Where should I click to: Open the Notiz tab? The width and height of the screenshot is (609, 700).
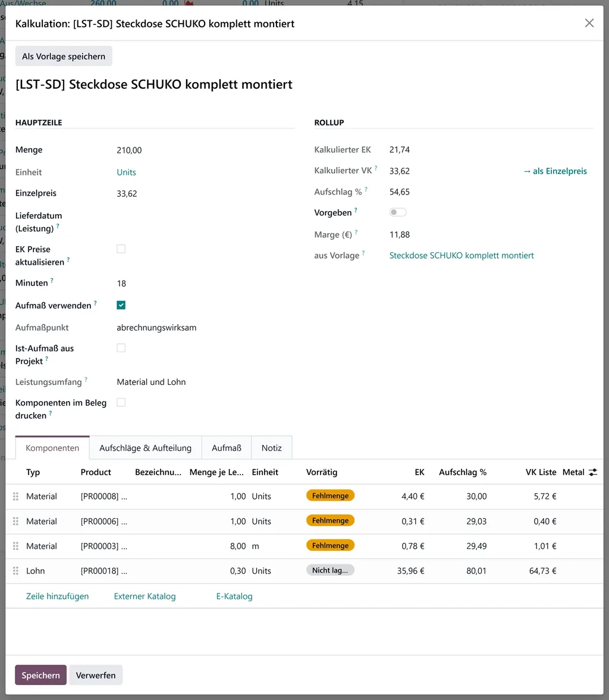(x=271, y=448)
